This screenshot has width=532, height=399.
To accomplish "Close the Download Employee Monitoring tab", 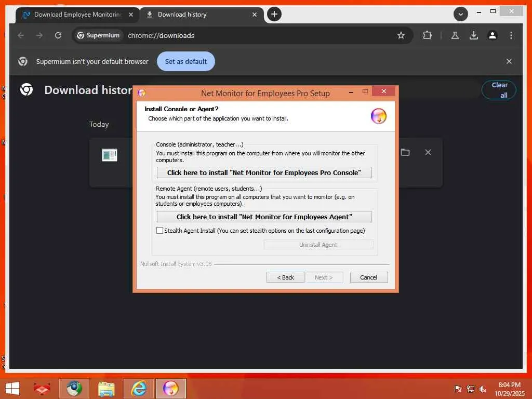I will point(131,15).
